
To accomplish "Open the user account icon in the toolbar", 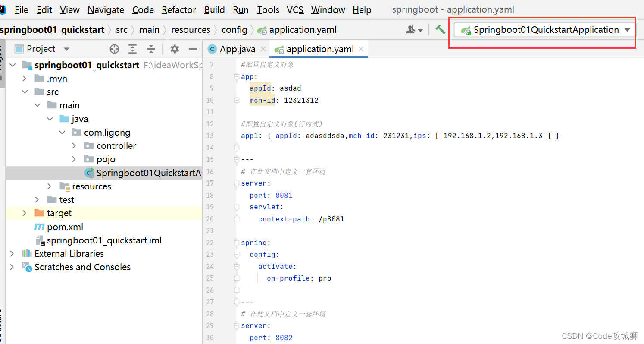I will tap(414, 30).
